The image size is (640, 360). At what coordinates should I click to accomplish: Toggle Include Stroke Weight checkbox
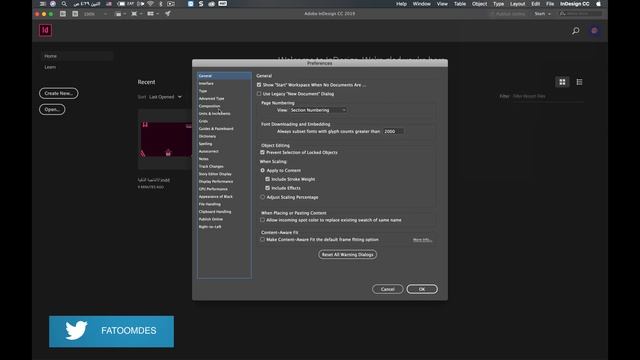point(268,179)
